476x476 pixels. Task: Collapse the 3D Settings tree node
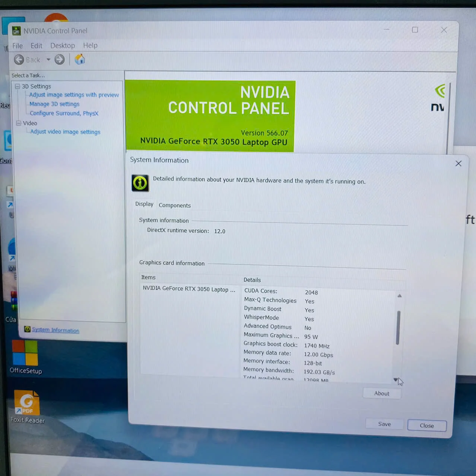17,86
